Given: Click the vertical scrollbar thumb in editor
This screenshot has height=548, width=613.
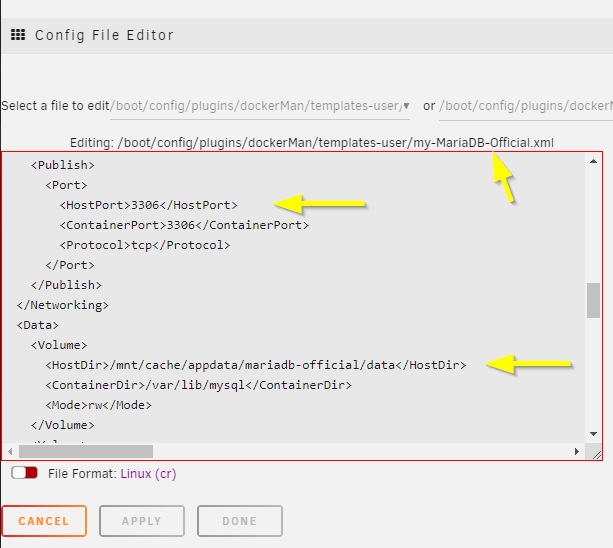Looking at the screenshot, I should pyautogui.click(x=593, y=300).
